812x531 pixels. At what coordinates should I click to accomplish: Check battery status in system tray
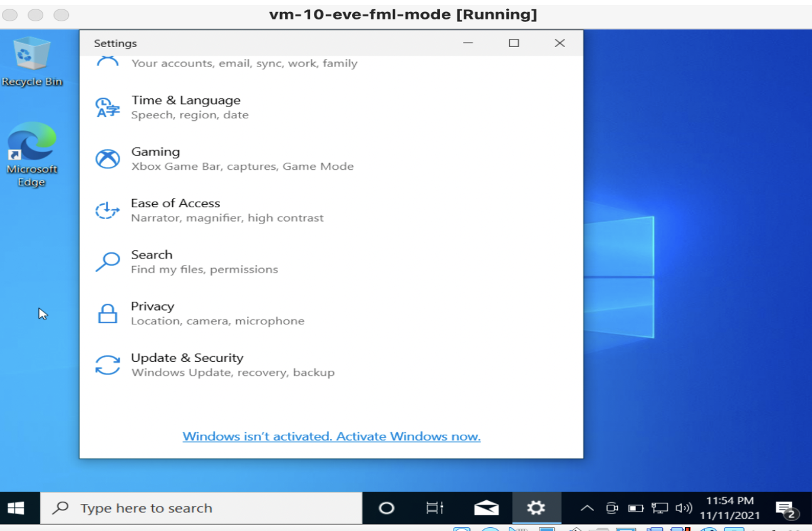pyautogui.click(x=636, y=508)
